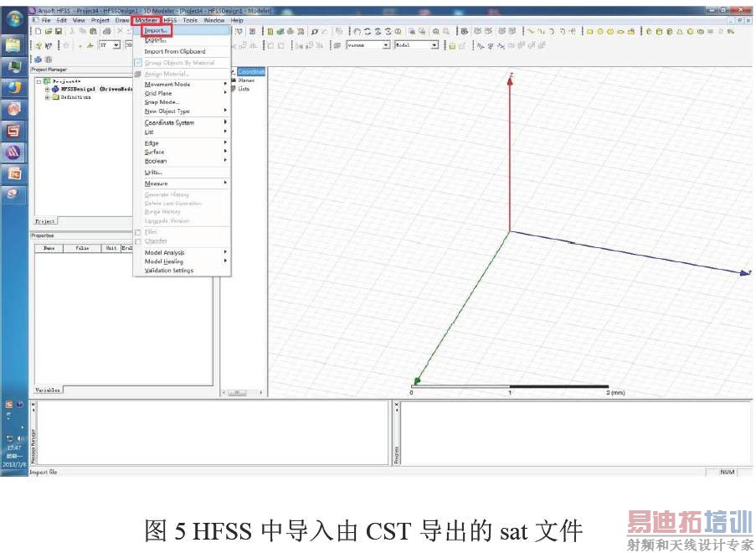Open the Boolean submenu entry
756x553 pixels.
click(183, 161)
